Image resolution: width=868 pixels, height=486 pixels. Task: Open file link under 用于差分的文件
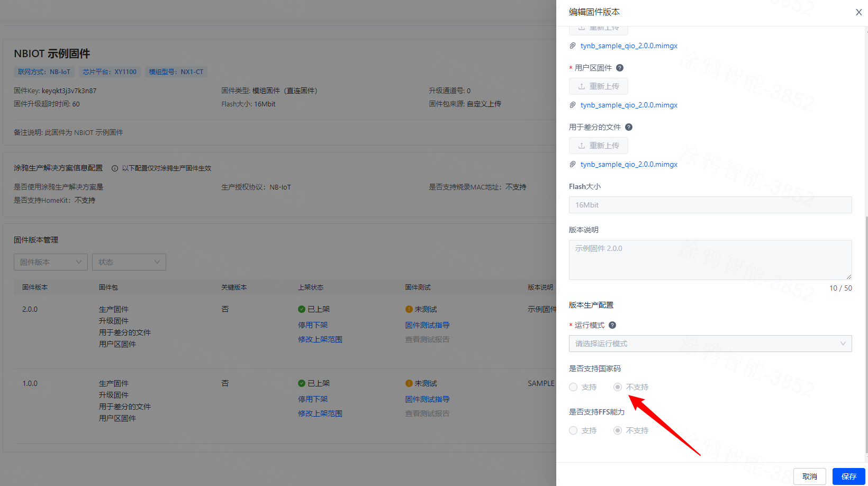coord(629,164)
